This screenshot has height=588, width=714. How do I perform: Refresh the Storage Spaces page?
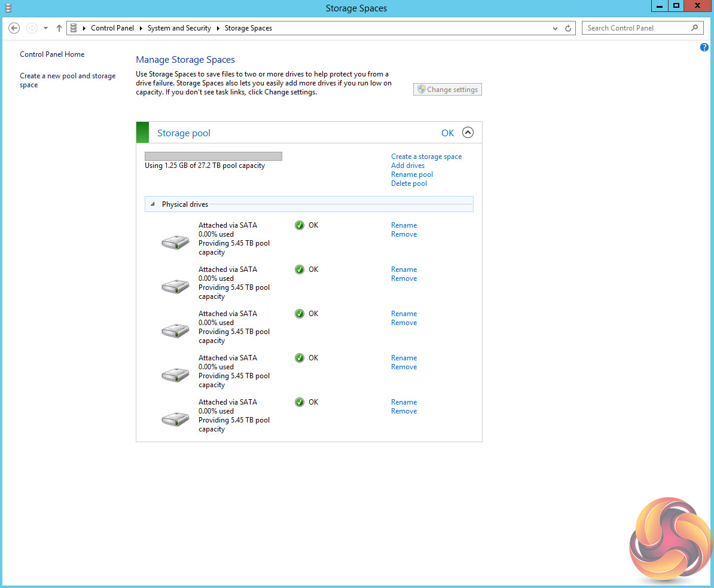pos(568,28)
